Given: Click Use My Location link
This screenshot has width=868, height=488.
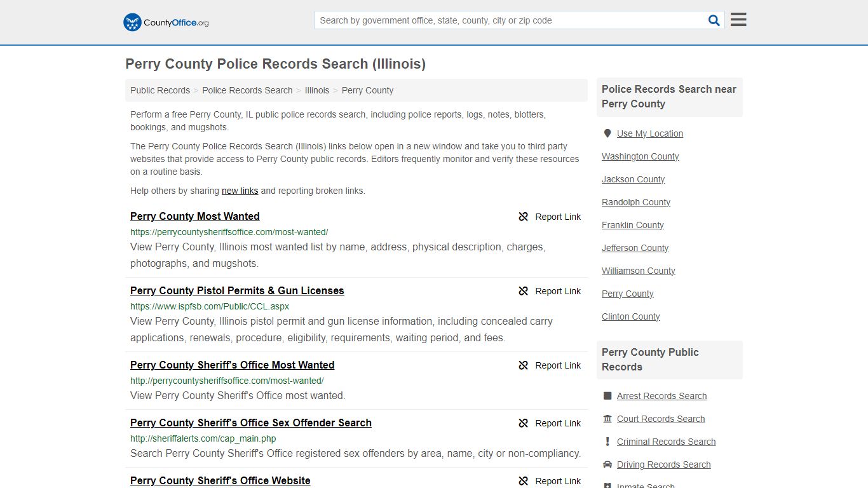Looking at the screenshot, I should click(650, 133).
